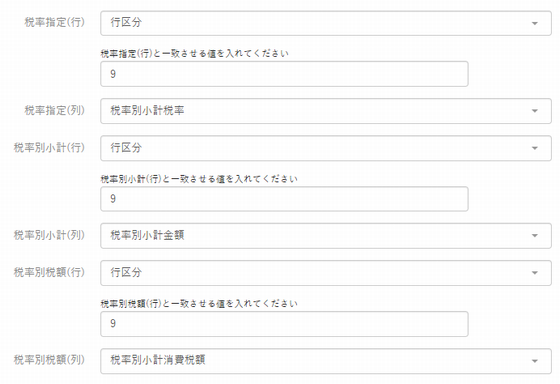Click the 税率別税額(列) field label

click(x=49, y=360)
